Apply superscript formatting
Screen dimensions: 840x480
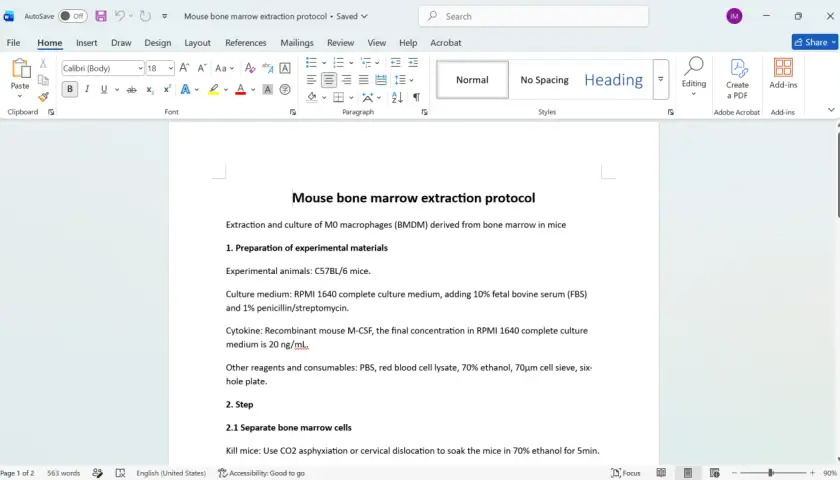(x=167, y=89)
